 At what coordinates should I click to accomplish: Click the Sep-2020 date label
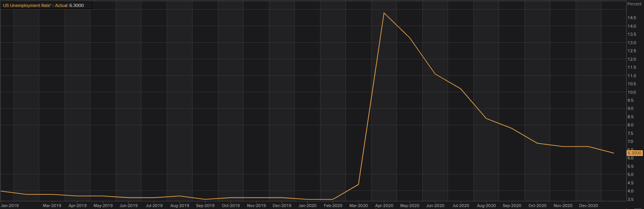tap(512, 206)
